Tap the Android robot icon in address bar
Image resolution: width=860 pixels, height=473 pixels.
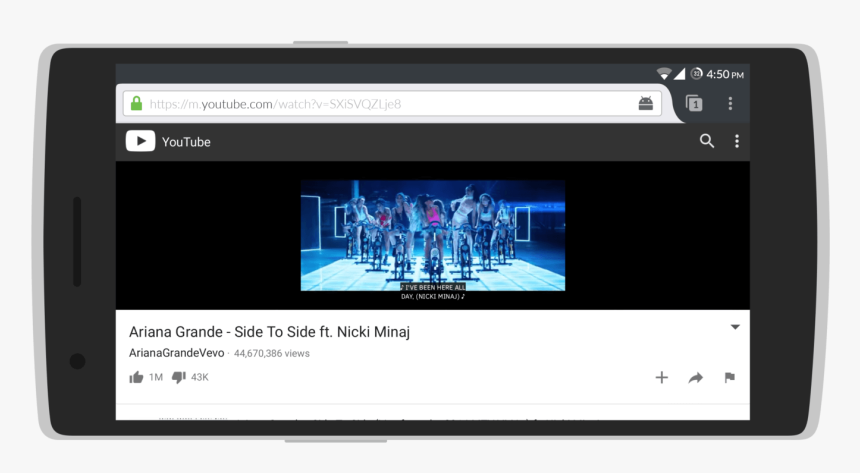[x=646, y=103]
